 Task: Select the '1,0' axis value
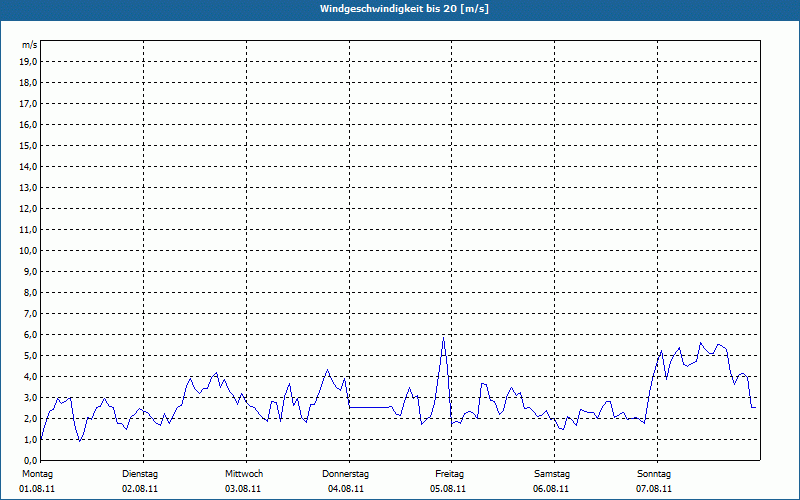30,439
